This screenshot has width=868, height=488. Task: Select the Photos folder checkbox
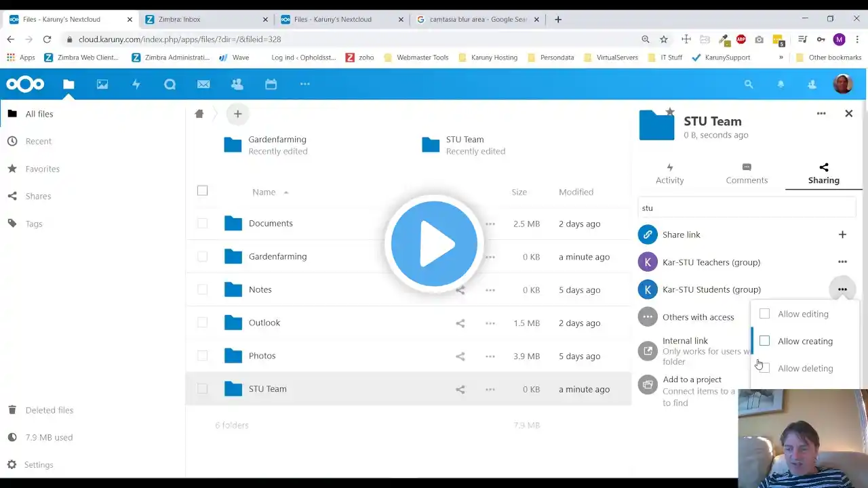coord(202,356)
